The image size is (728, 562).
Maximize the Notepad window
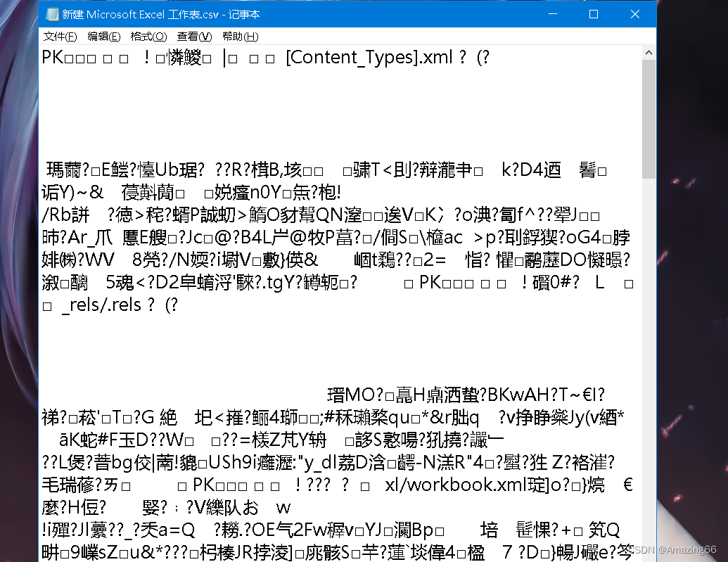tap(594, 14)
